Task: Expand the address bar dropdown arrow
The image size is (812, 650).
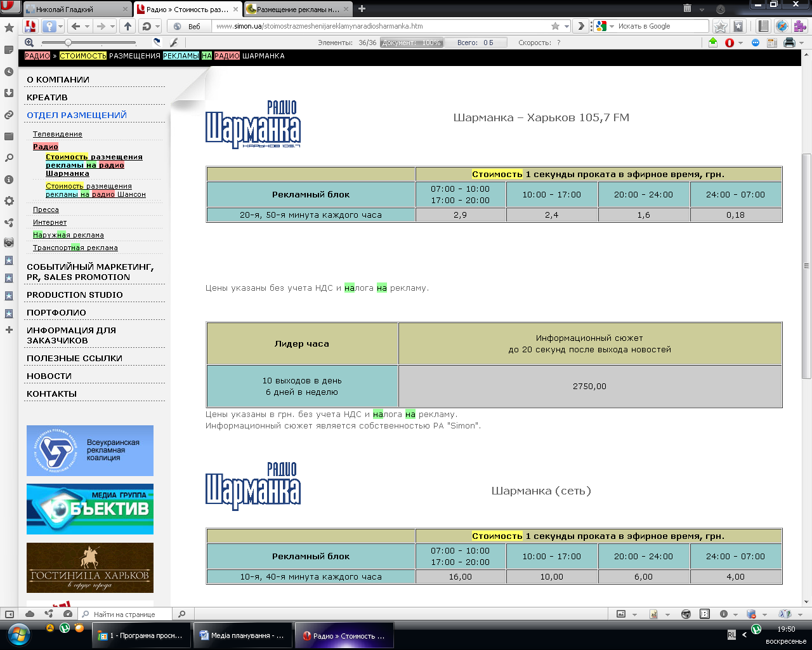Action: click(566, 27)
